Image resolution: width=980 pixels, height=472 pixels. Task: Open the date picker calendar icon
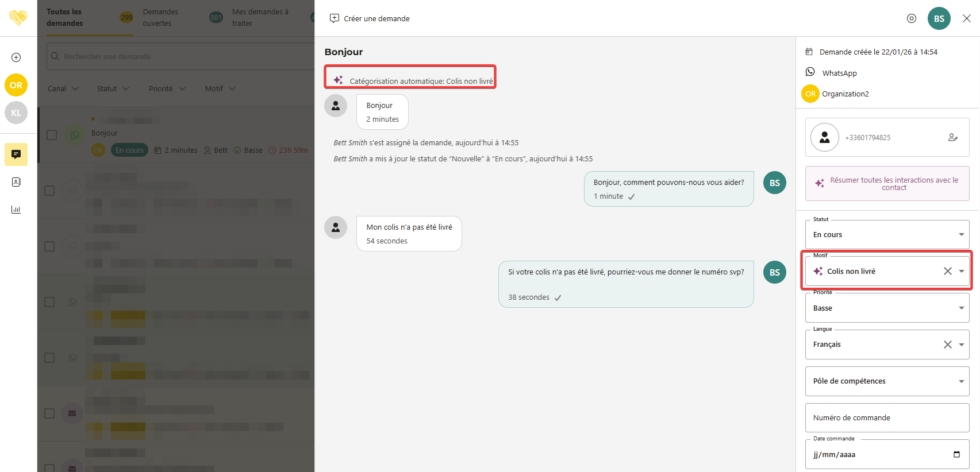(956, 454)
